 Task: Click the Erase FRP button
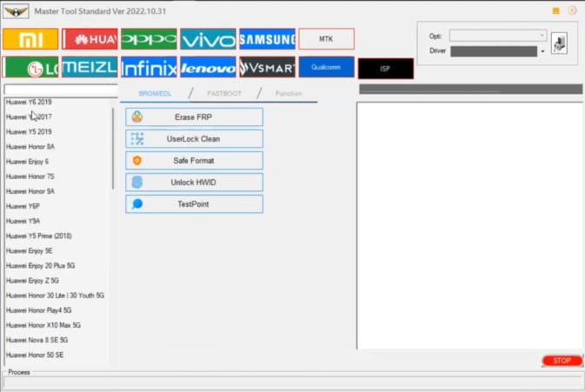194,117
